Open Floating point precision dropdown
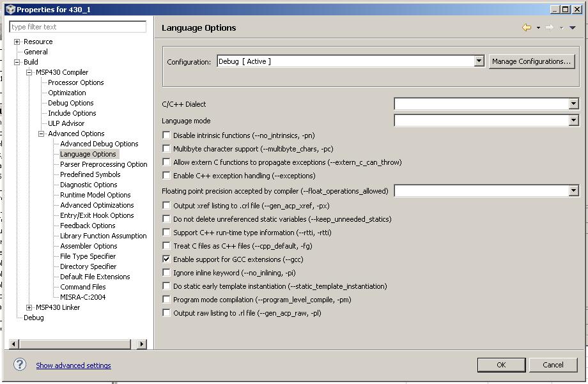Viewport: 588px width, 384px height. click(x=573, y=191)
